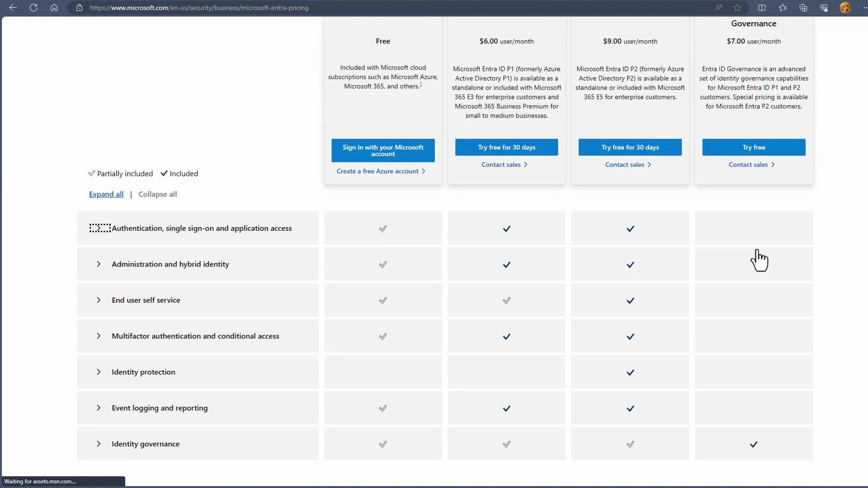
Task: Add this page to favorites with star icon
Action: [x=737, y=8]
